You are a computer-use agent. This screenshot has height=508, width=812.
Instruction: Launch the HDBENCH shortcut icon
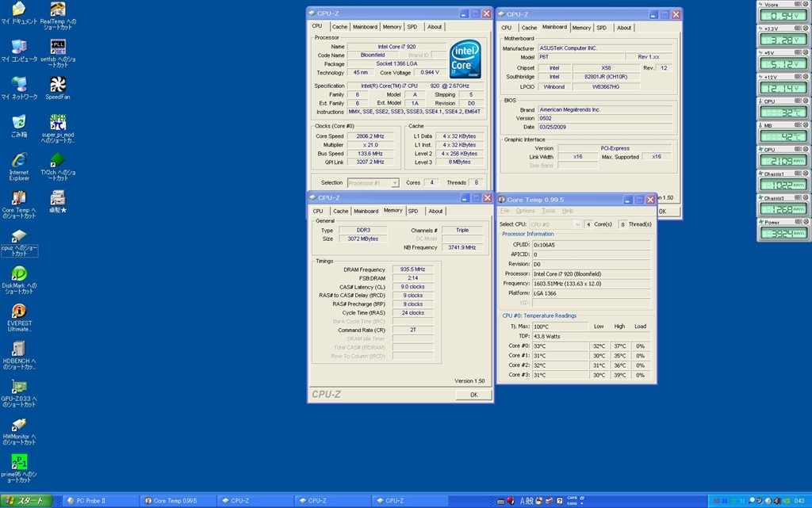(19, 355)
